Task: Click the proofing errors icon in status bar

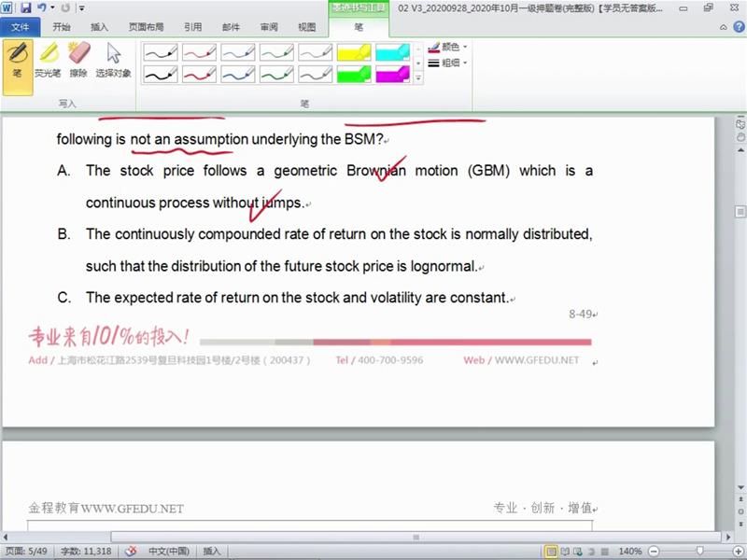Action: [x=131, y=552]
